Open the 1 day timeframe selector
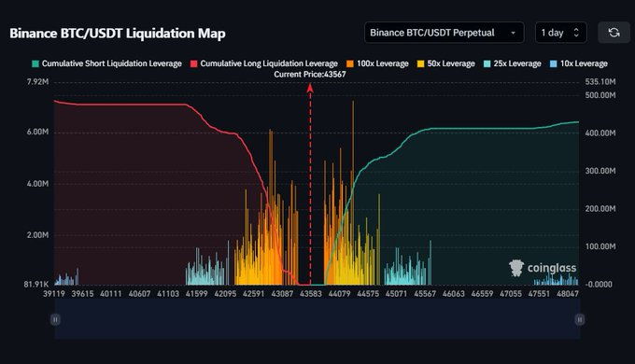Screen dimensions: 635x364 click(x=561, y=33)
